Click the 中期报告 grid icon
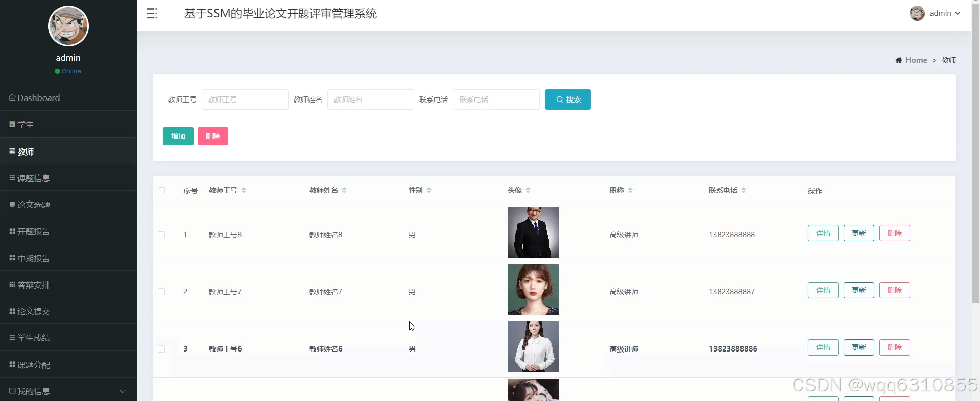Screen dimensions: 980x401 [x=12, y=258]
